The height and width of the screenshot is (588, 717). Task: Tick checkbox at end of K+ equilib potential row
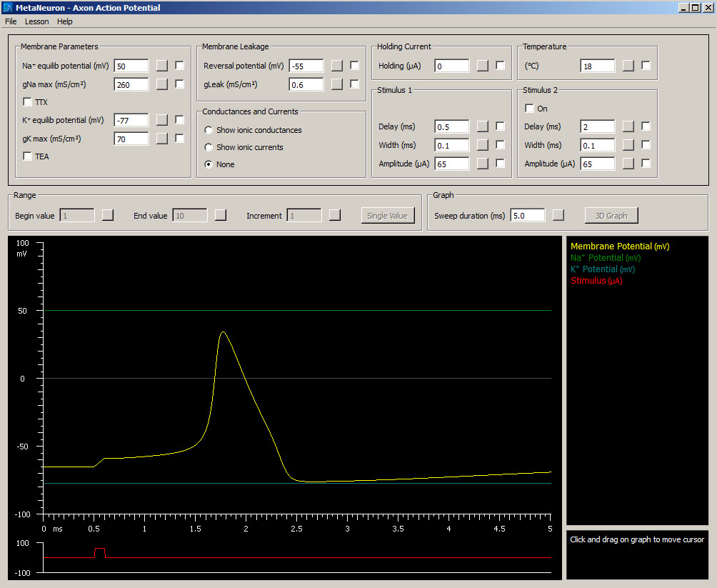point(180,119)
